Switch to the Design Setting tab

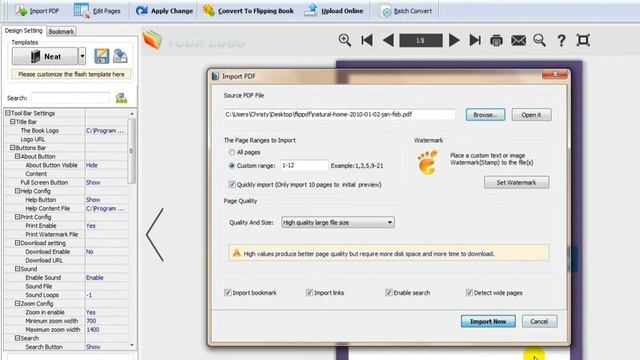tap(23, 31)
